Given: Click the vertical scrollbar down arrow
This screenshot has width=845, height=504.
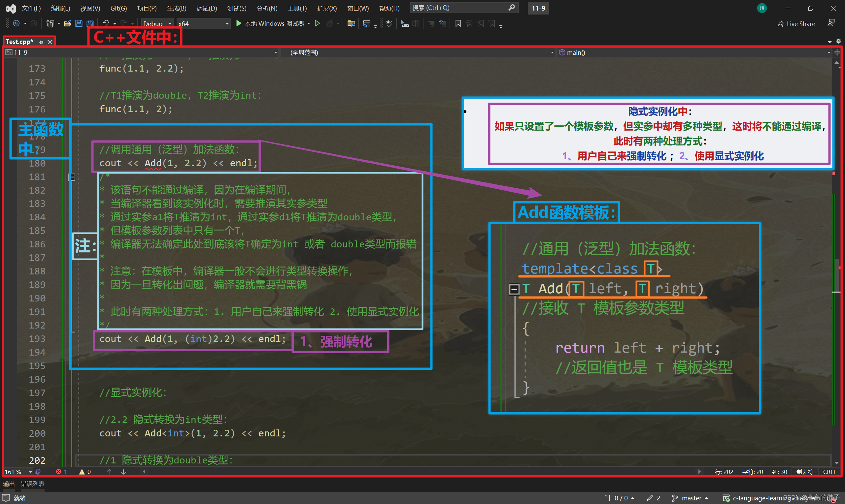Looking at the screenshot, I should coord(836,463).
